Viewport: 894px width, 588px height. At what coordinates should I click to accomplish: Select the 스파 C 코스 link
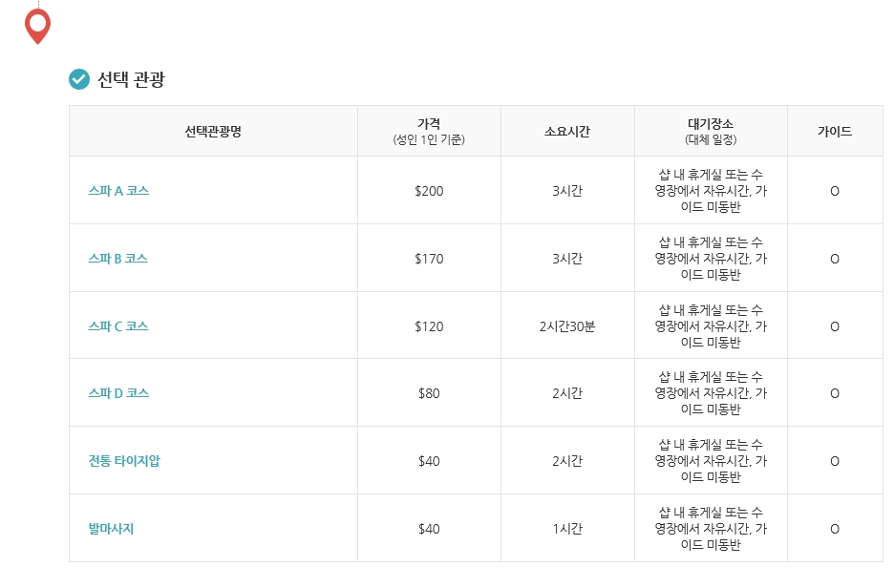118,326
